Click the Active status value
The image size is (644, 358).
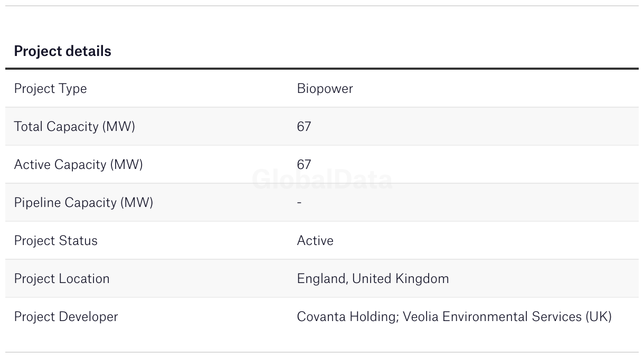click(315, 241)
